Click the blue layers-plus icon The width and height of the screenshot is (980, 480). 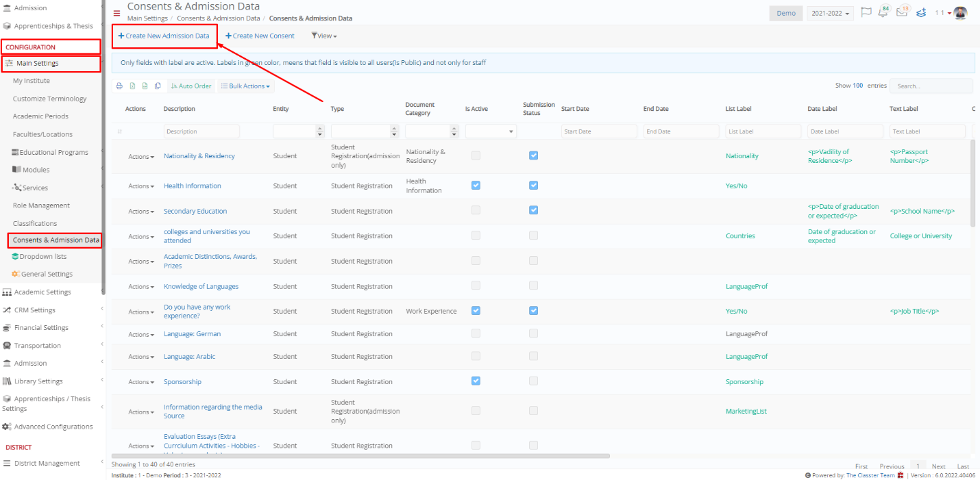(x=922, y=12)
